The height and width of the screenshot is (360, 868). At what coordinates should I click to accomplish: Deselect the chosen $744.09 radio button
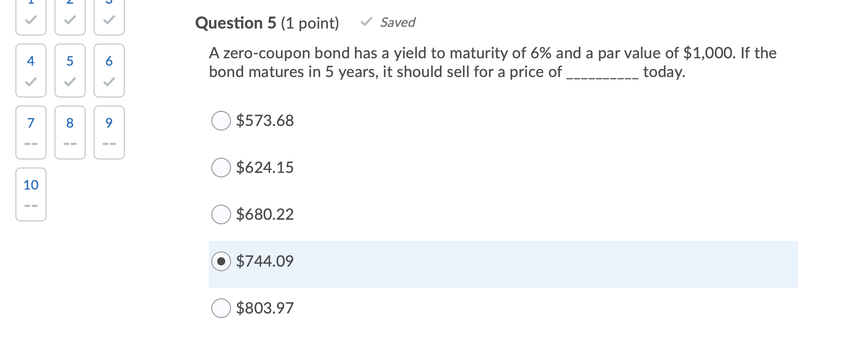(221, 261)
